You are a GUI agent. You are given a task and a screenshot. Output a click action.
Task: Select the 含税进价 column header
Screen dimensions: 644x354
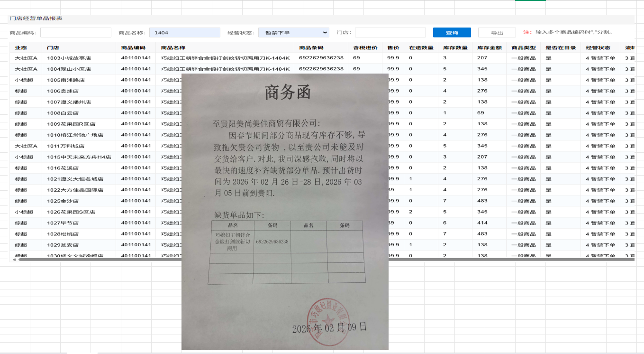(365, 48)
